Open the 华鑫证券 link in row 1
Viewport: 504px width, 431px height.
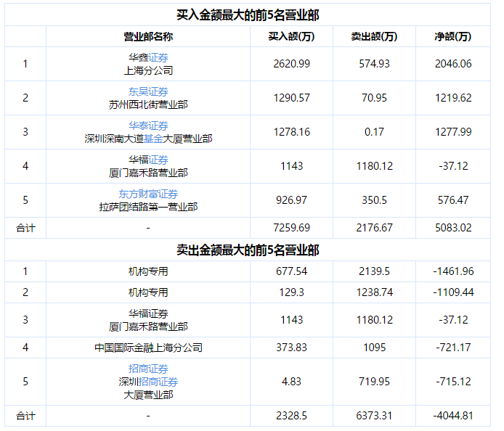pyautogui.click(x=158, y=57)
